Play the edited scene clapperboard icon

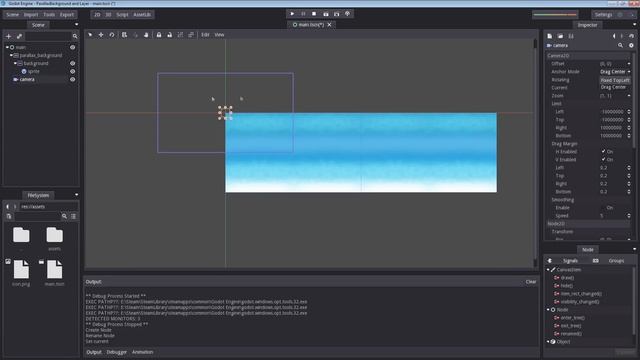[x=325, y=14]
